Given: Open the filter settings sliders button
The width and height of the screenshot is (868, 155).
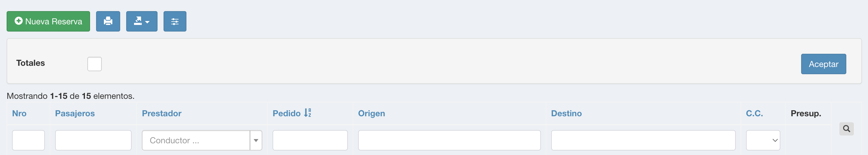Looking at the screenshot, I should pos(175,21).
